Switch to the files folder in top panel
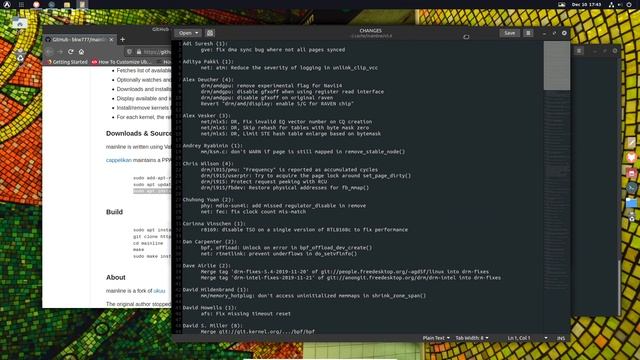This screenshot has width=640, height=360. pos(67,4)
